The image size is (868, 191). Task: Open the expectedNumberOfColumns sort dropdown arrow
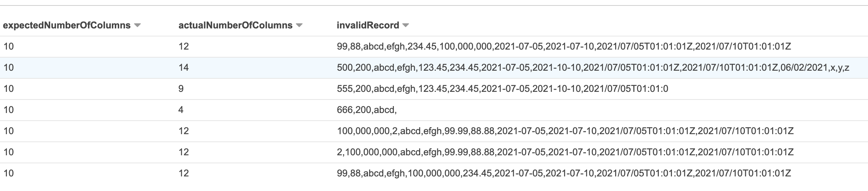click(137, 26)
